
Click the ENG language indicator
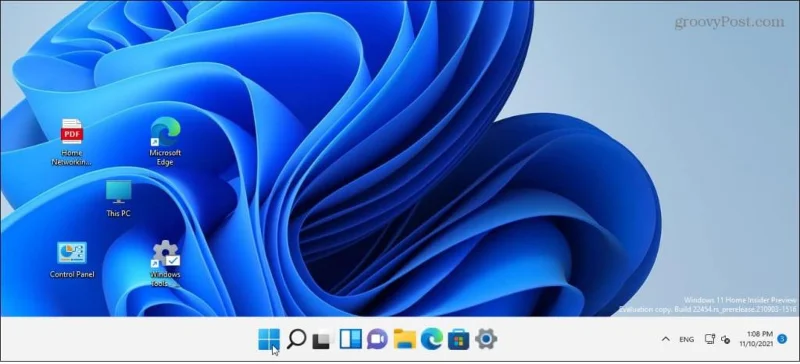(x=686, y=339)
